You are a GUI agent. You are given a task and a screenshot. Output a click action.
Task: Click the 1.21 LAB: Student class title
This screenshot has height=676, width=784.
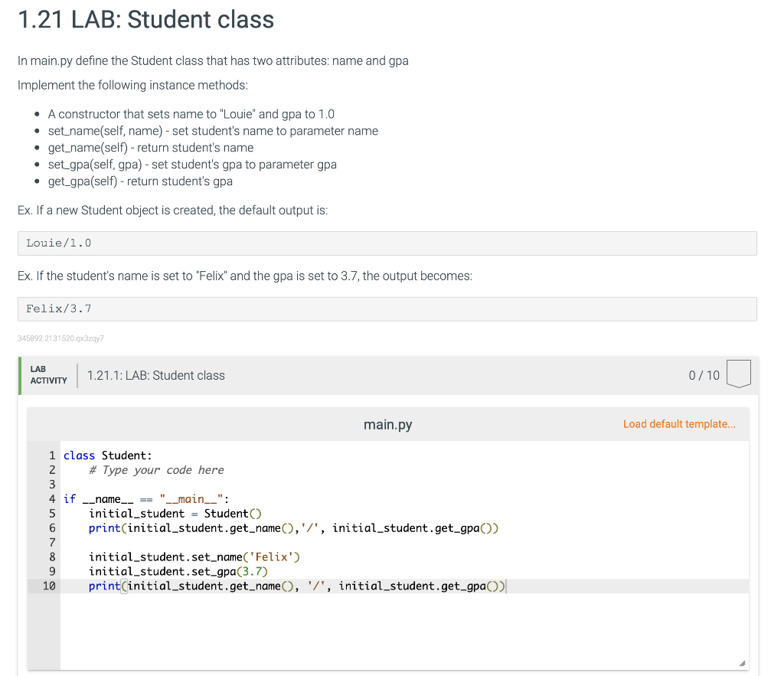coord(145,20)
